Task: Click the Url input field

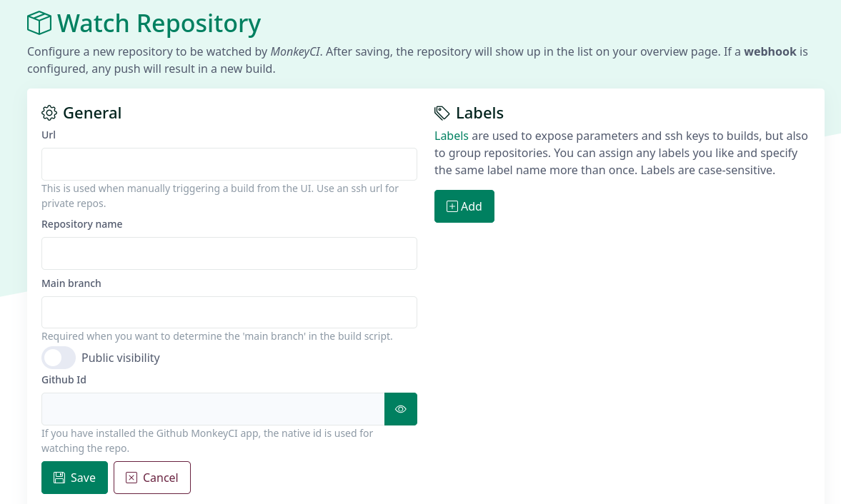Action: pyautogui.click(x=229, y=163)
